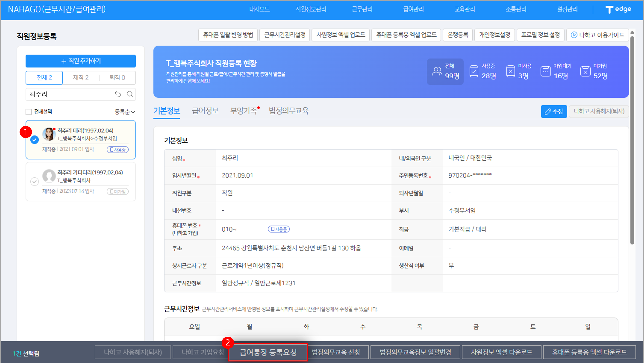Click the scrollbar up arrow
The height and width of the screenshot is (363, 644).
tap(632, 32)
